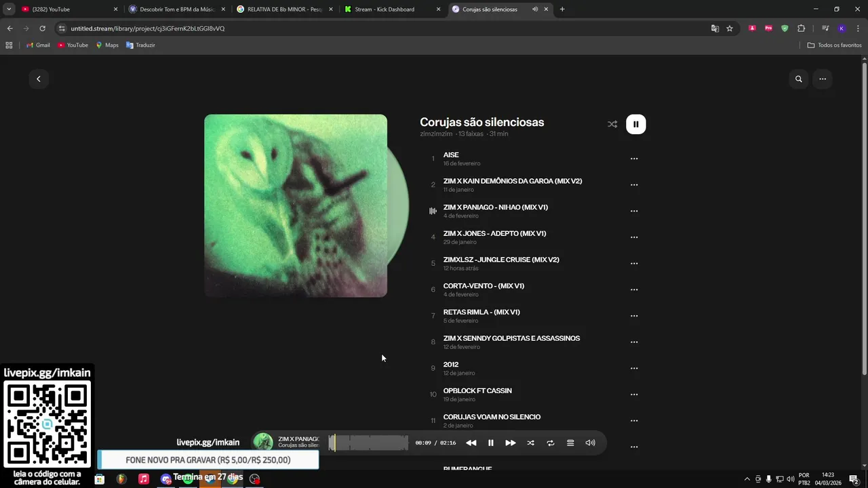Viewport: 868px width, 488px height.
Task: Open options for OPBLOCK FT CASSIN
Action: click(x=634, y=394)
